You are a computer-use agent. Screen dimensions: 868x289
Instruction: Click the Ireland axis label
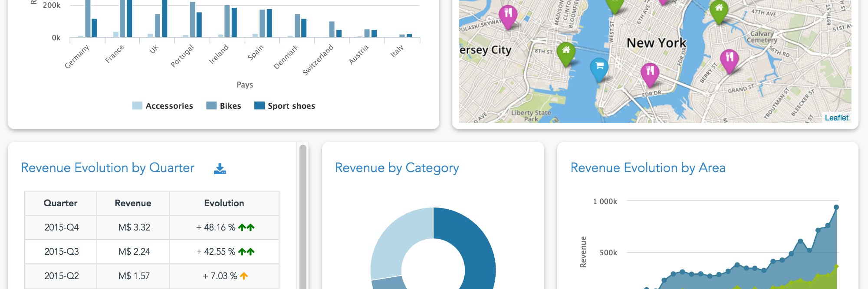coord(219,54)
